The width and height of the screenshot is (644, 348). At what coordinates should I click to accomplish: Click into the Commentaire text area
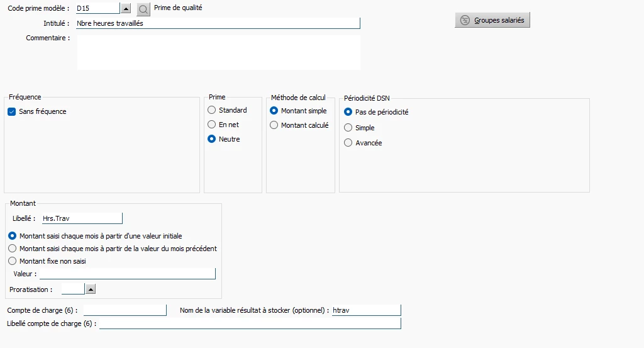tap(218, 51)
